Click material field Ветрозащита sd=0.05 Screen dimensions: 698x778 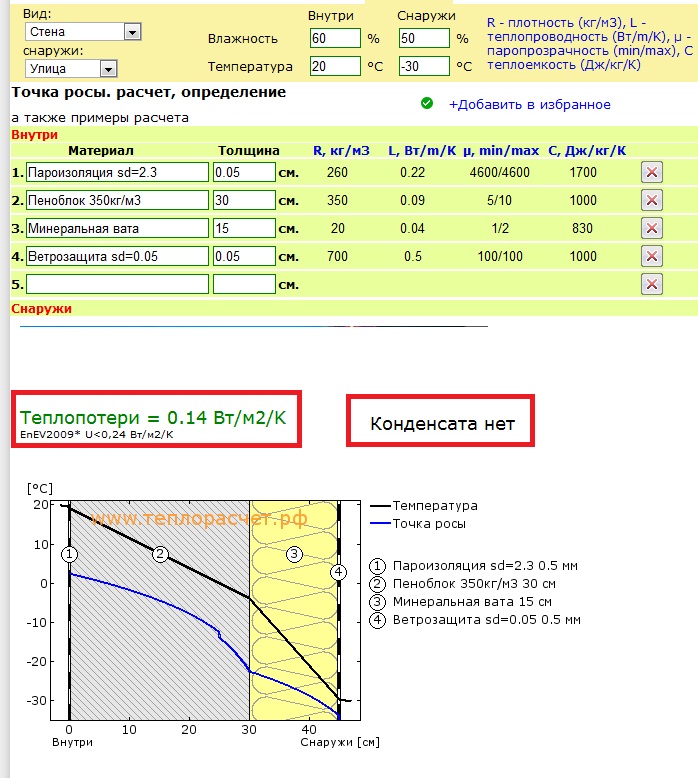click(117, 257)
